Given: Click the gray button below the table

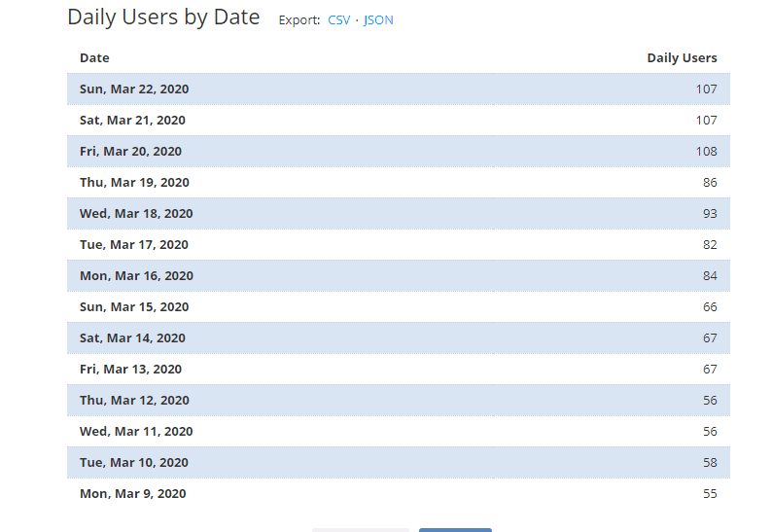Looking at the screenshot, I should coord(361,529).
